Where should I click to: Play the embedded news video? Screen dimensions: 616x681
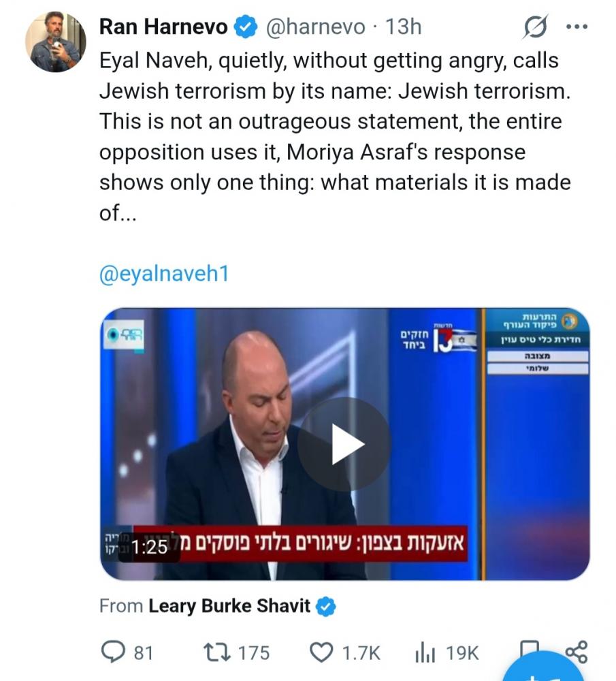click(344, 443)
